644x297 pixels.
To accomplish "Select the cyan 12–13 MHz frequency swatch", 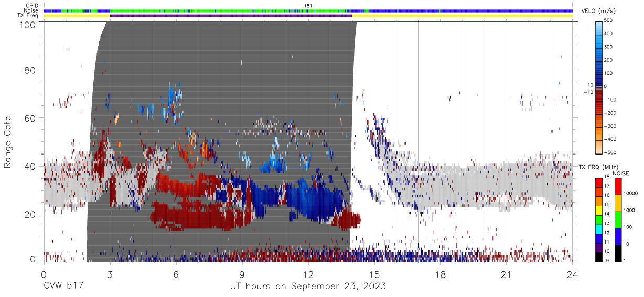I will point(599,229).
